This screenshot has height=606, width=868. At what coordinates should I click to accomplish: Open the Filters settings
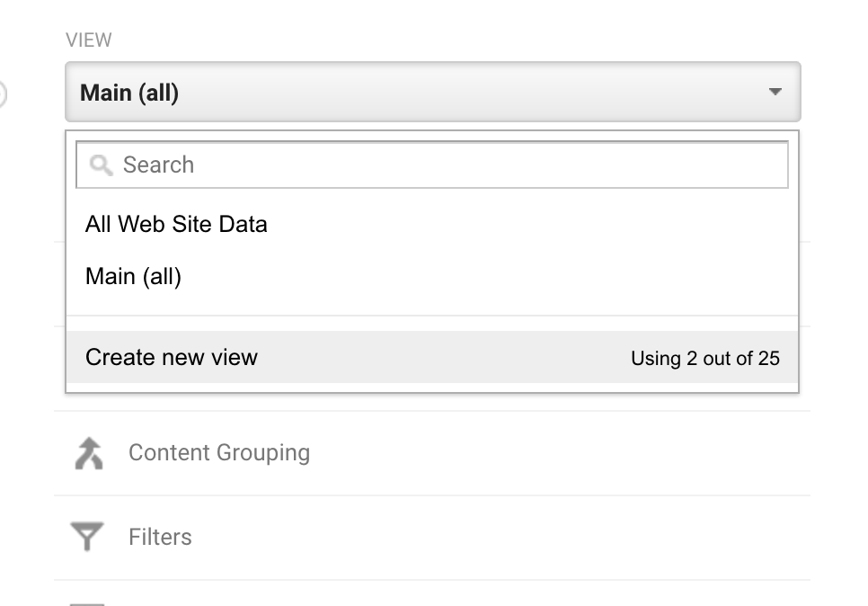click(x=160, y=537)
